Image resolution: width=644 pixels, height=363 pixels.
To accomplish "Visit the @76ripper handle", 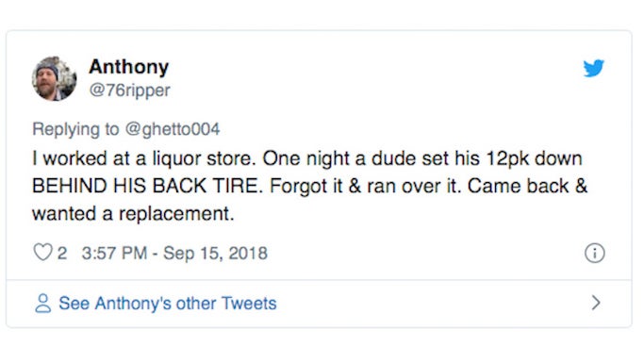I will coord(129,91).
